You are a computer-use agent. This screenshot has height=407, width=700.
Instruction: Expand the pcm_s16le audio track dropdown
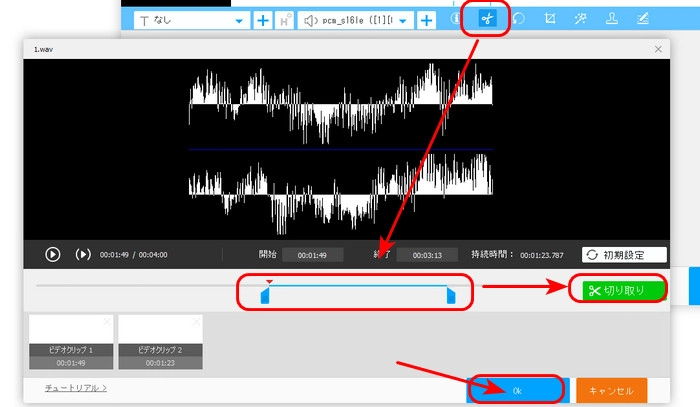coord(357,20)
